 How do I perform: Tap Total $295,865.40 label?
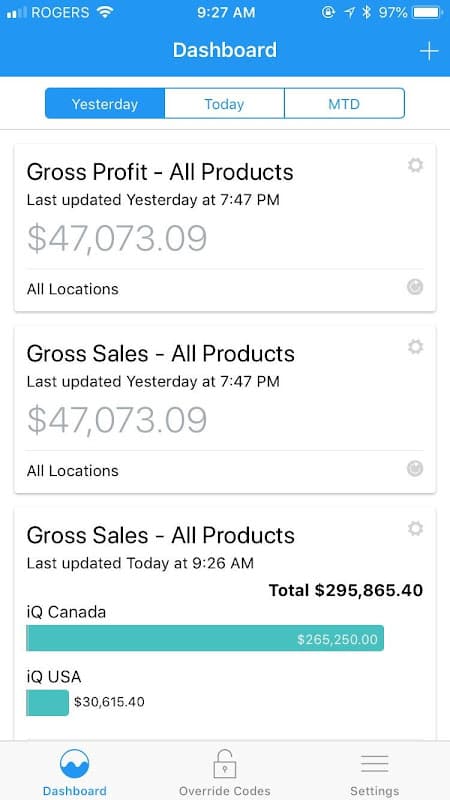tap(346, 590)
